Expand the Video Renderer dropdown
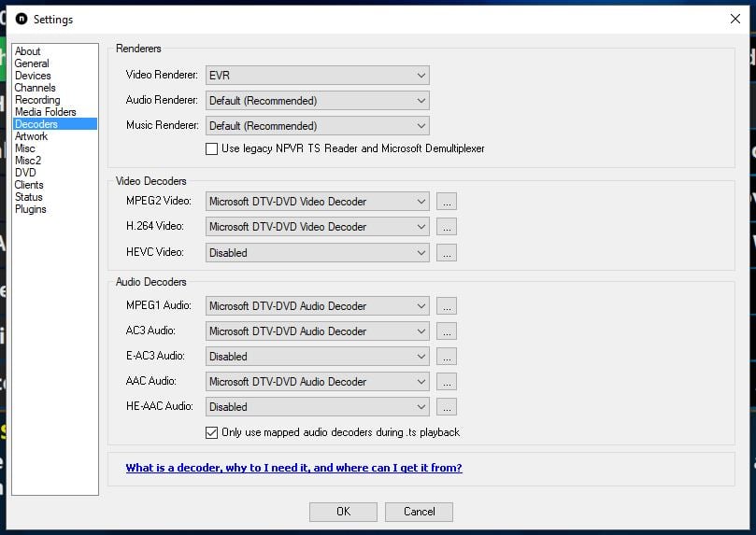 pos(317,75)
